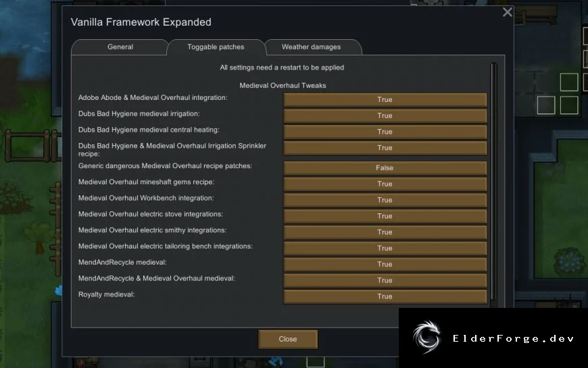Toggle Royalty medieval setting

[385, 297]
